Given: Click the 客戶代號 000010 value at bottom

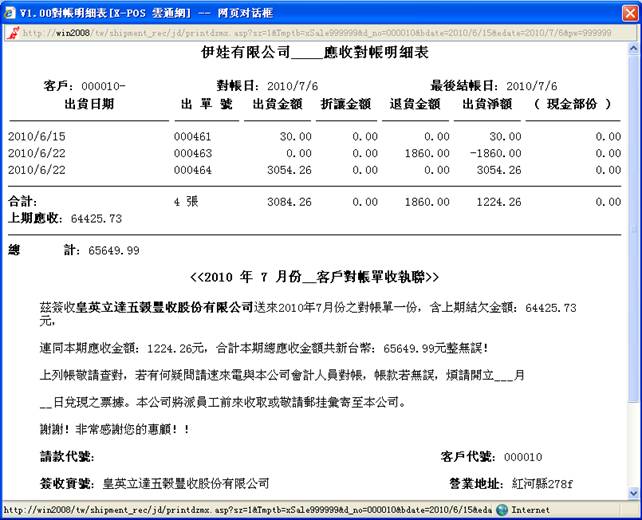Looking at the screenshot, I should click(x=523, y=457).
